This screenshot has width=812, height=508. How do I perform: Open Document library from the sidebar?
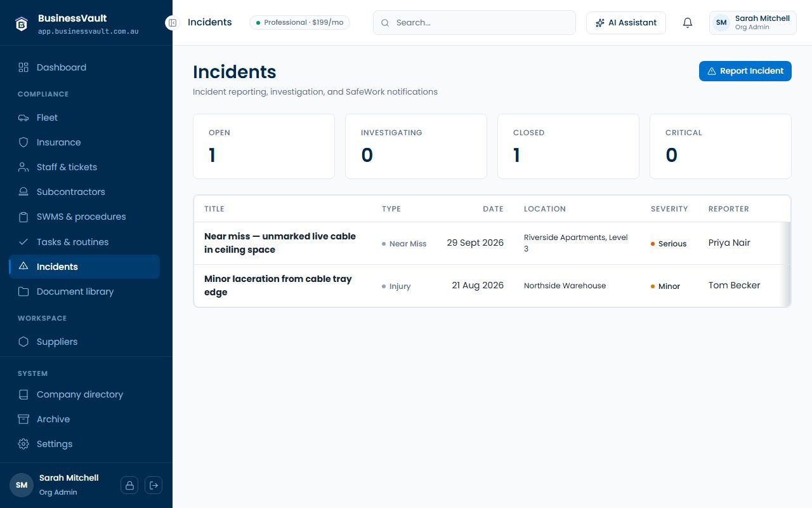click(84, 291)
